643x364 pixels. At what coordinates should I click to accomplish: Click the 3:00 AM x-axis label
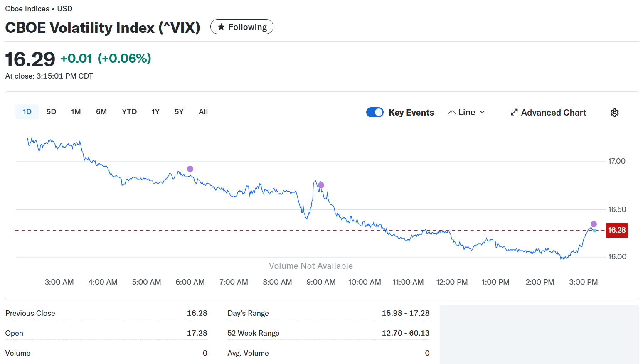[x=59, y=282]
